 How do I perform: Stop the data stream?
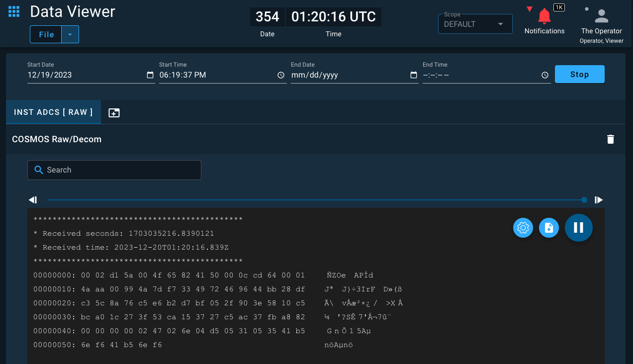click(x=579, y=74)
